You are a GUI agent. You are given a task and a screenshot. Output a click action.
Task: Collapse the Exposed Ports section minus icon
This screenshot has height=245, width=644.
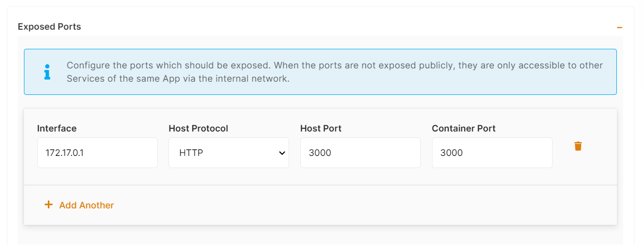[x=620, y=27]
